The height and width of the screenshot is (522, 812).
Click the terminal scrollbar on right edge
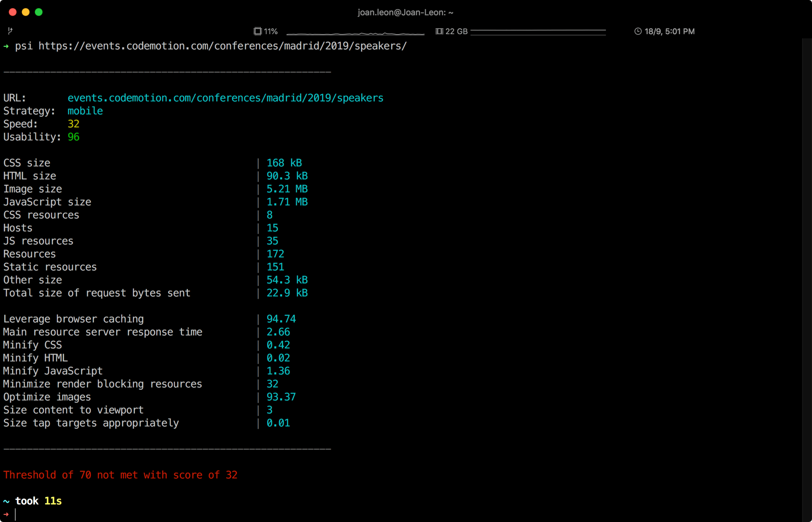807,271
